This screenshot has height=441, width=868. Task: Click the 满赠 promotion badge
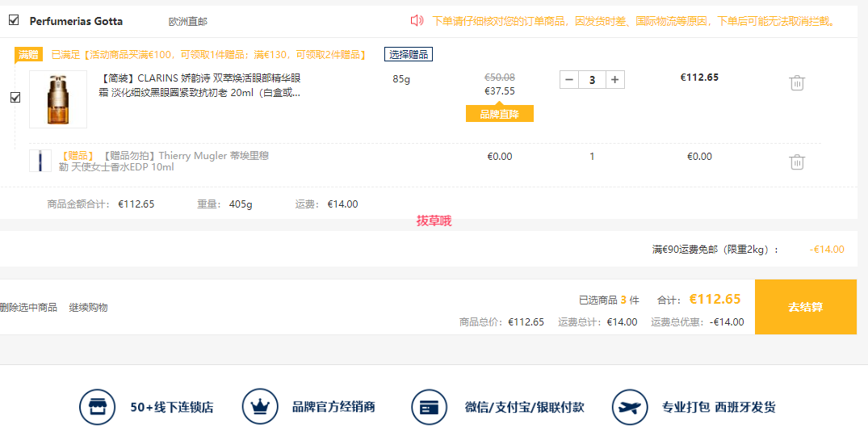pos(28,54)
